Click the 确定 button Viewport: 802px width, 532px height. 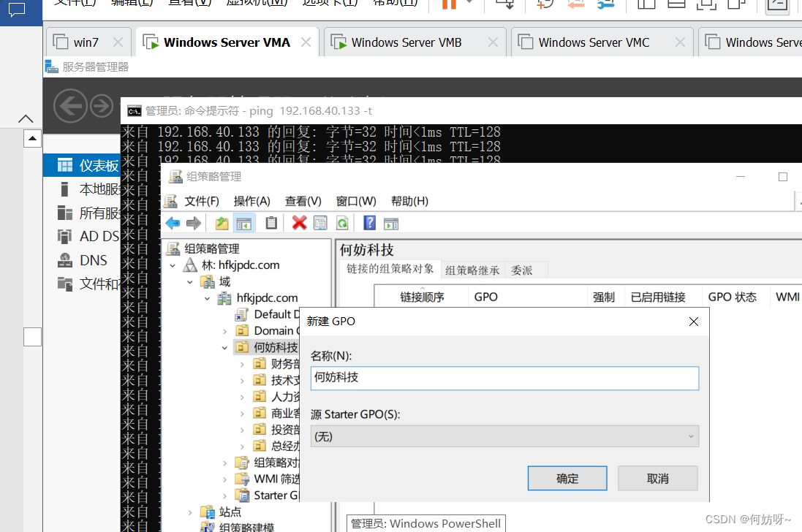click(x=567, y=479)
